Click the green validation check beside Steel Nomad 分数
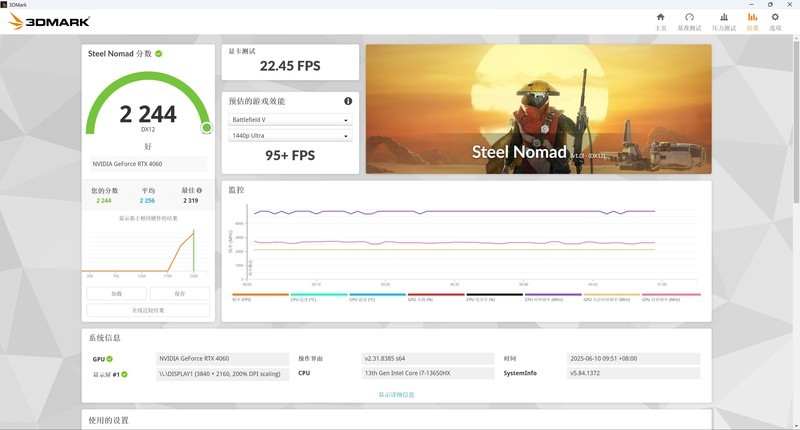The width and height of the screenshot is (800, 430). tap(159, 54)
